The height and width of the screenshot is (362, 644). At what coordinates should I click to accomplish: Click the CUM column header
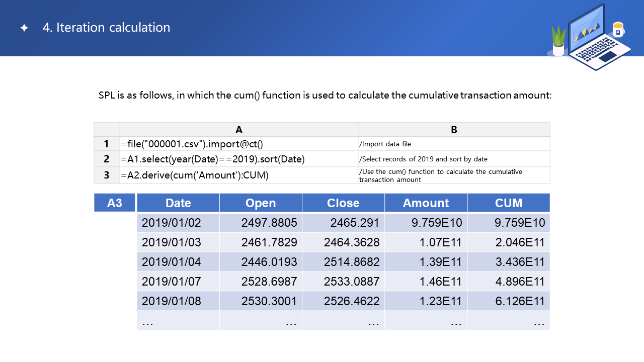[x=509, y=203]
